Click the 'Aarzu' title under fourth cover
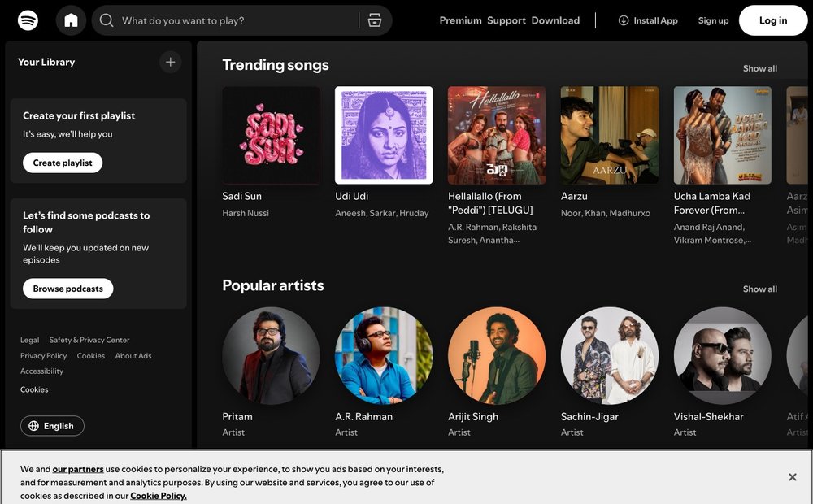 click(574, 196)
